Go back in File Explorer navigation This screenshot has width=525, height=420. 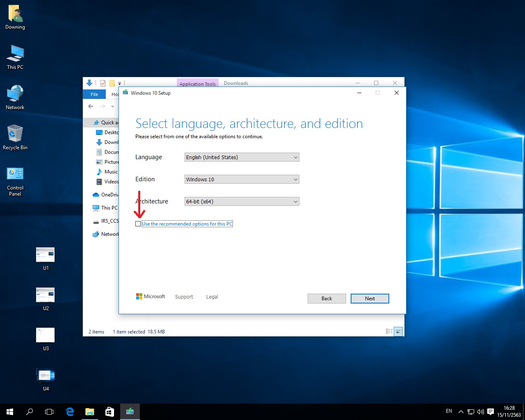(x=91, y=106)
